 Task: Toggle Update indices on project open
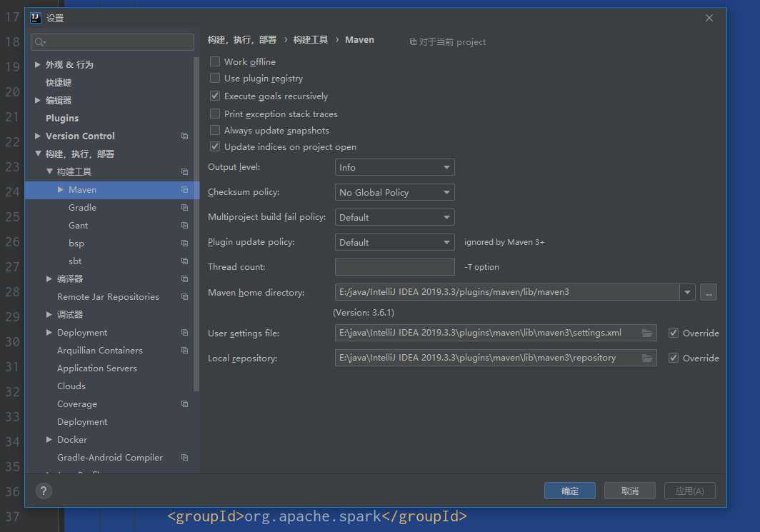(x=215, y=147)
